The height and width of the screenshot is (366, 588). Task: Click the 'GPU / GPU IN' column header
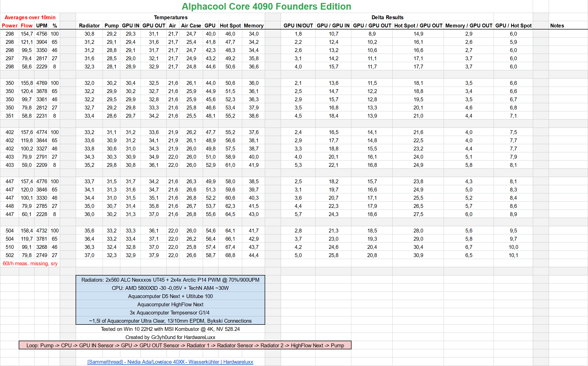click(333, 26)
